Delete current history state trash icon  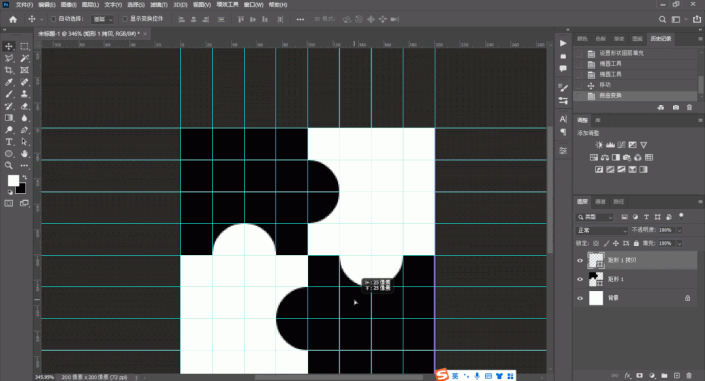pyautogui.click(x=689, y=108)
